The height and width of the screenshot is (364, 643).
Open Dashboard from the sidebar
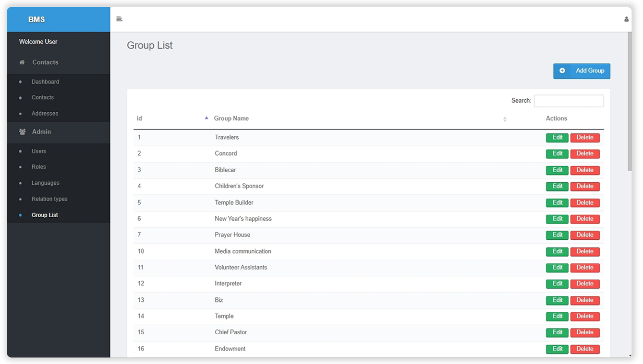[x=45, y=82]
